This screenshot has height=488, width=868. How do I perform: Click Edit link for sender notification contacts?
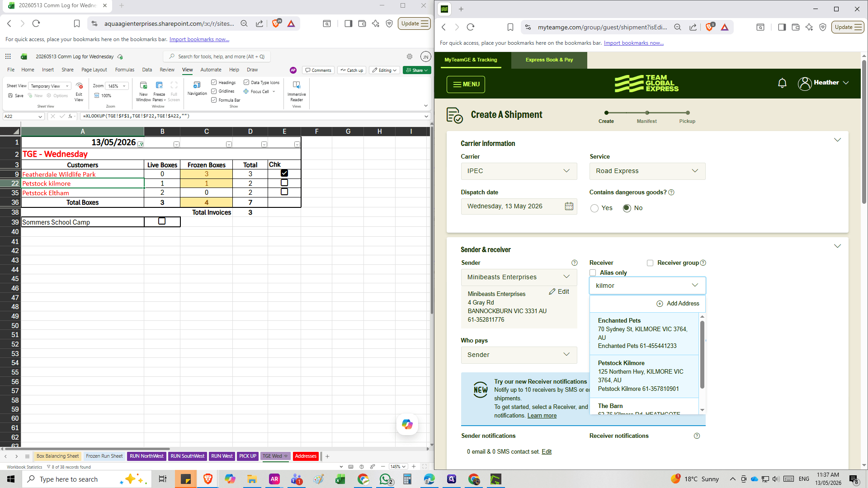point(547,452)
